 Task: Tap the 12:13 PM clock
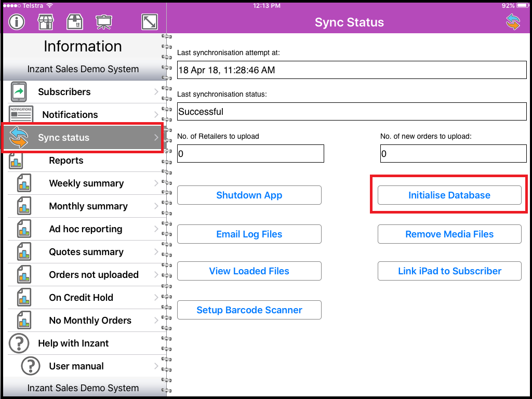[x=267, y=6]
